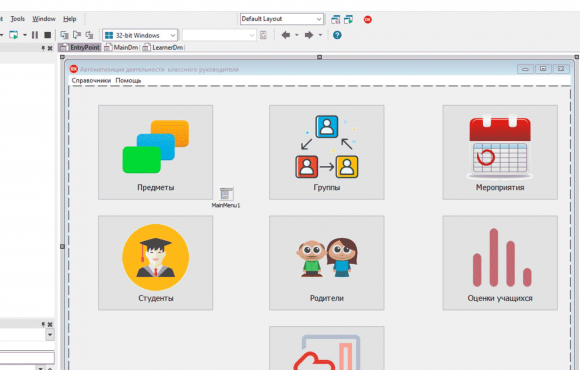
Task: Open the dropdown arrow beside Back button
Action: coord(297,35)
